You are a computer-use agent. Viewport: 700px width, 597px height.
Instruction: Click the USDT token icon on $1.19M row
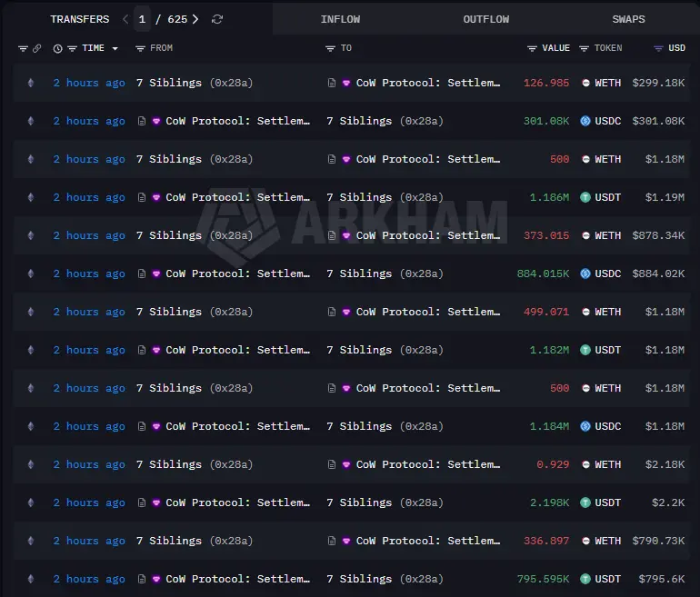coord(585,197)
